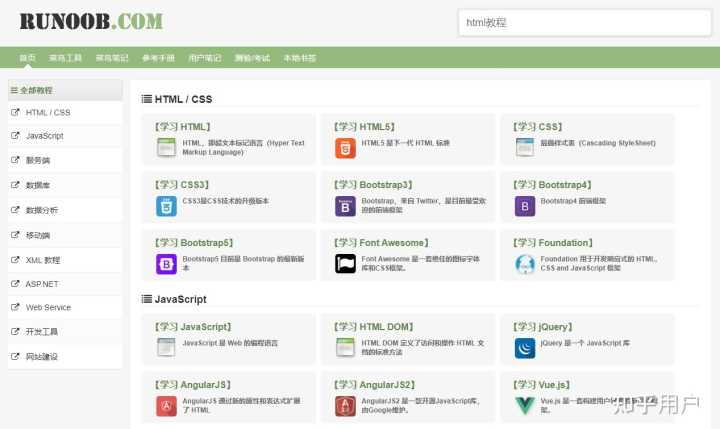Viewport: 720px width, 429px height.
Task: Select XML 教程 in the sidebar
Action: (43, 260)
